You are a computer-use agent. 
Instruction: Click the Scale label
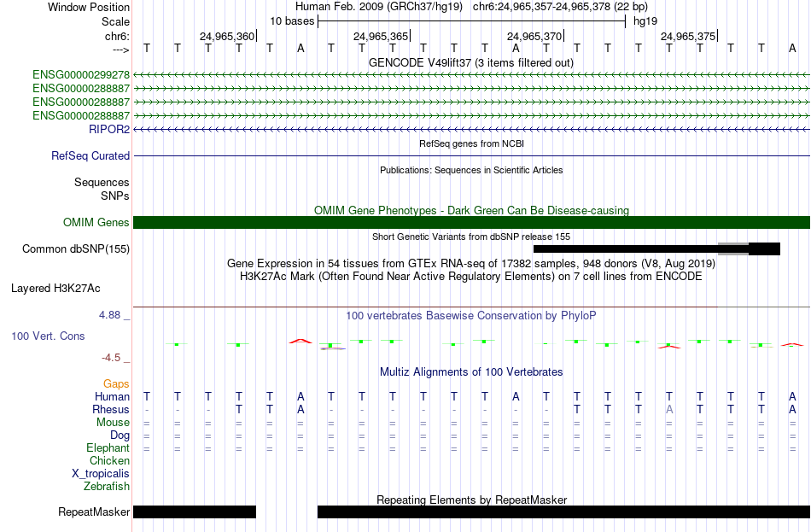coord(116,21)
